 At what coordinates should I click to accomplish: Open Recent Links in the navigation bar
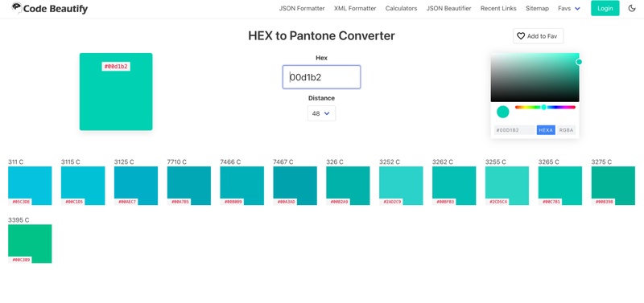point(498,8)
